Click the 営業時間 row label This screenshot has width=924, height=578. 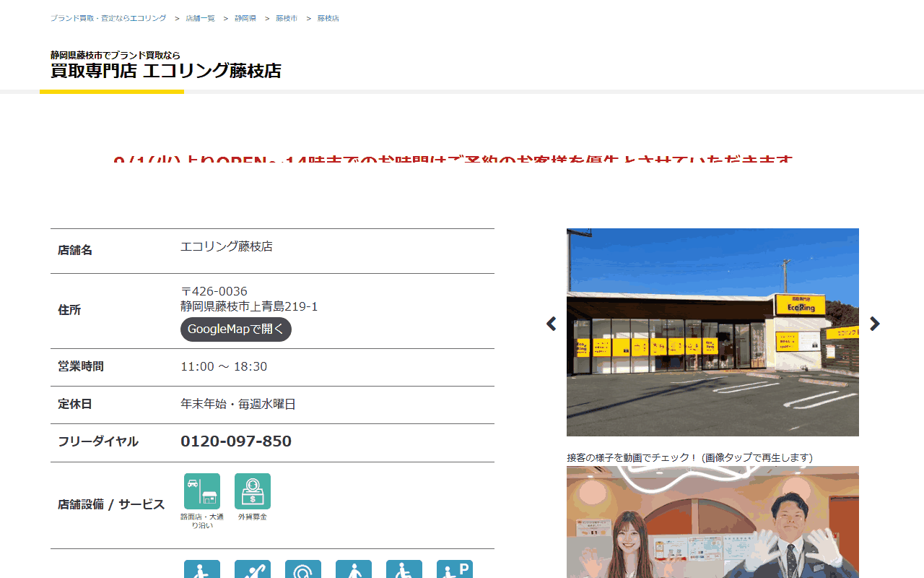pos(81,366)
